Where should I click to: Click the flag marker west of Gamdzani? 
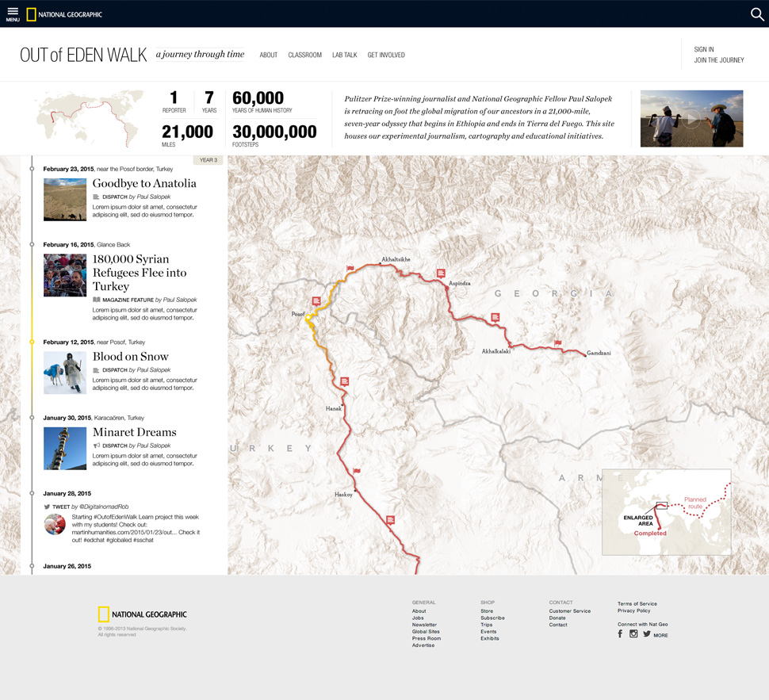point(557,343)
